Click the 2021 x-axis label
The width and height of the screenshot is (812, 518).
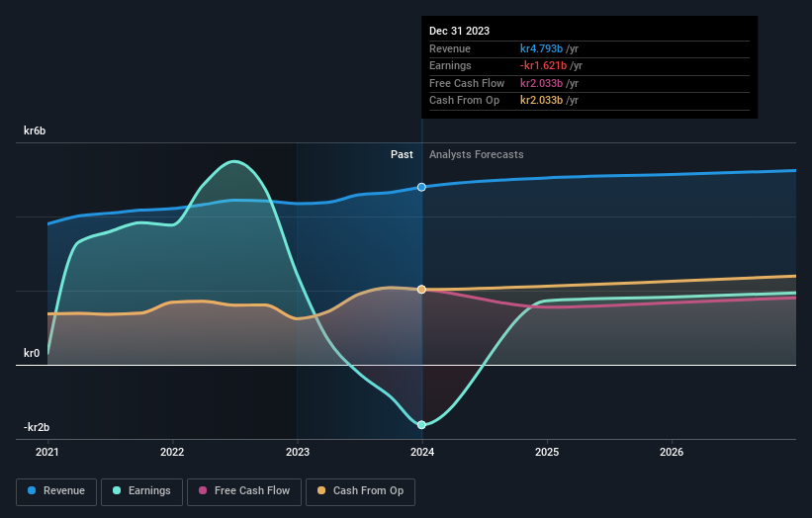click(47, 452)
